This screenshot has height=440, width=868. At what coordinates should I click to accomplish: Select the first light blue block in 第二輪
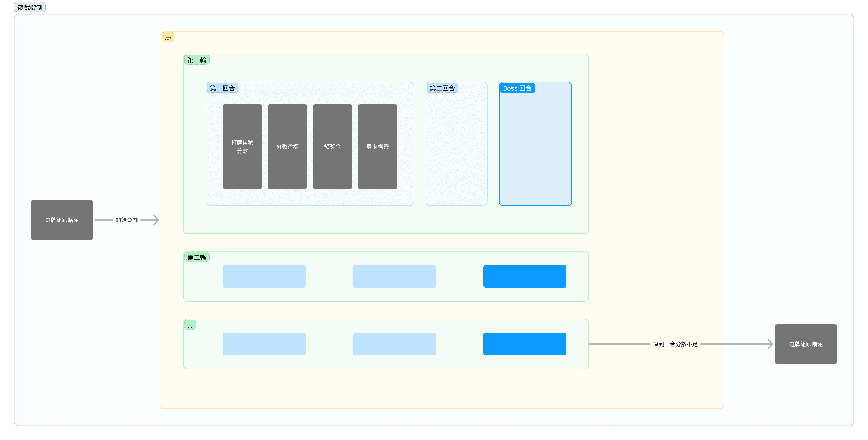[x=264, y=276]
